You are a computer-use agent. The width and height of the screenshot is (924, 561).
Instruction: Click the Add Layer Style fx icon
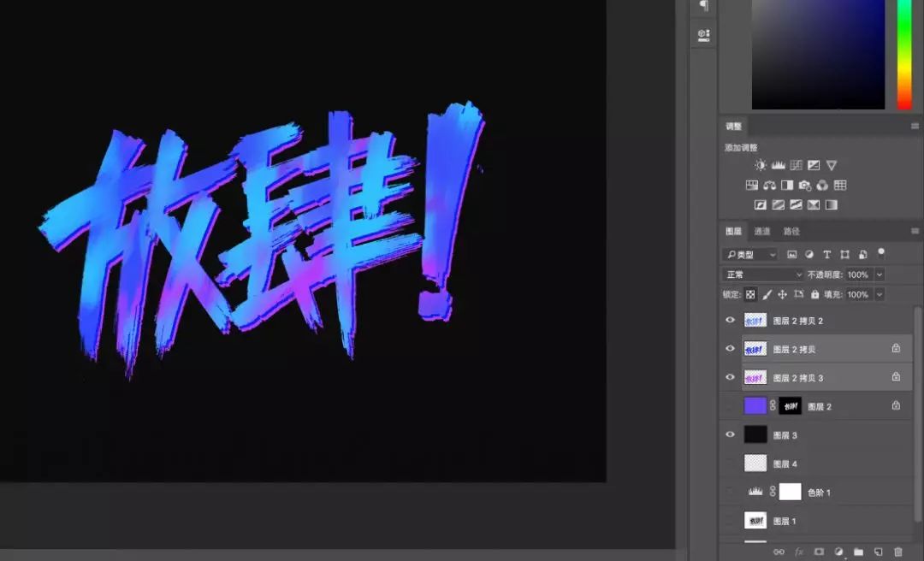click(x=798, y=552)
